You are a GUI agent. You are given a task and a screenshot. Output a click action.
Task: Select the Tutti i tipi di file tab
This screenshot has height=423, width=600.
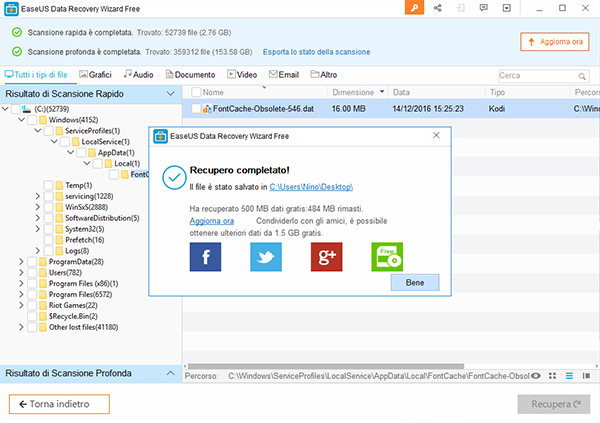tap(36, 75)
